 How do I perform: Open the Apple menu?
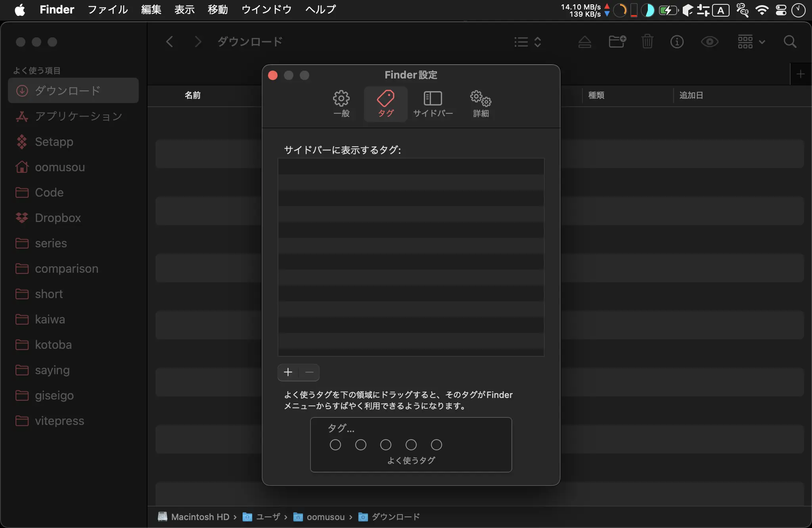click(20, 10)
